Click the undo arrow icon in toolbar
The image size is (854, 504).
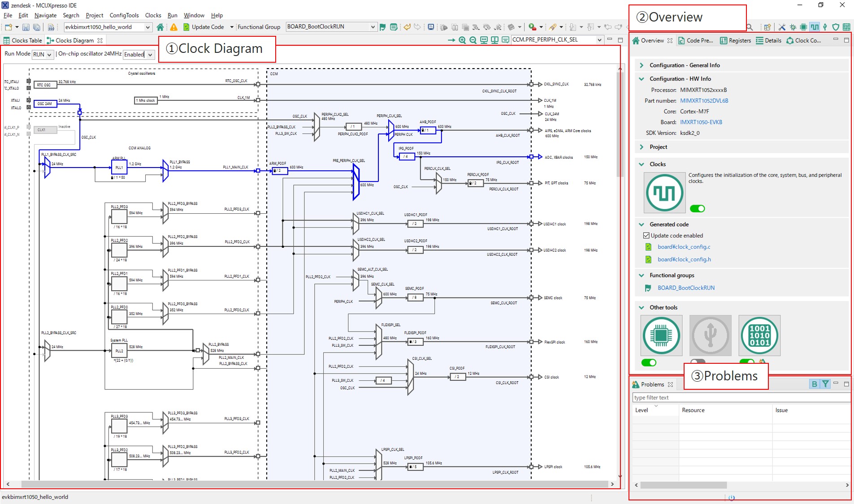407,27
